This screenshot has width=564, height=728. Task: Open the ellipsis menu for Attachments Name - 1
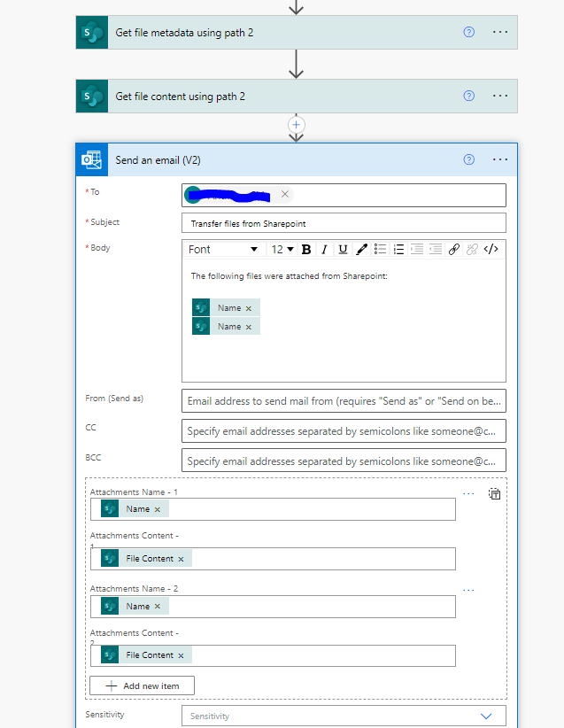468,493
